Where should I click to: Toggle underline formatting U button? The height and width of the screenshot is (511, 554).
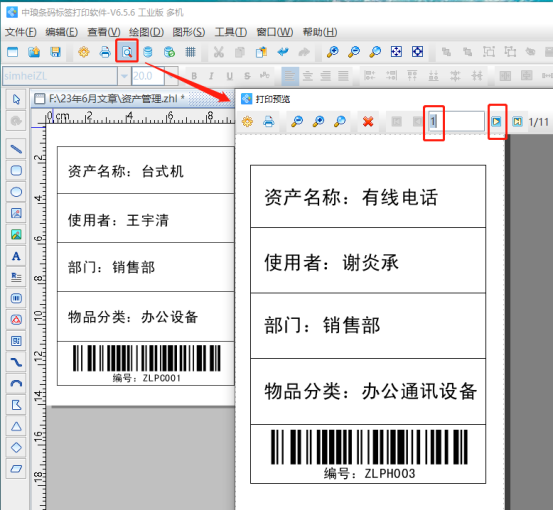pyautogui.click(x=230, y=76)
